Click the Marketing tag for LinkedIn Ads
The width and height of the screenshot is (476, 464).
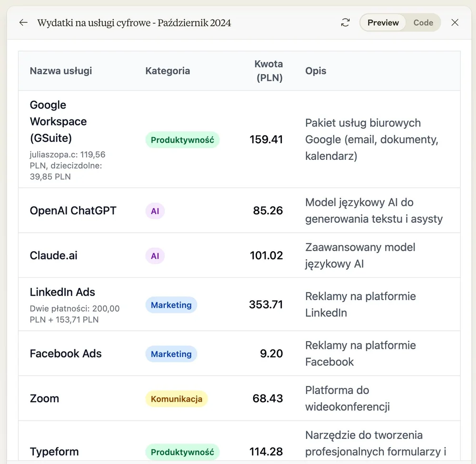[x=171, y=305]
